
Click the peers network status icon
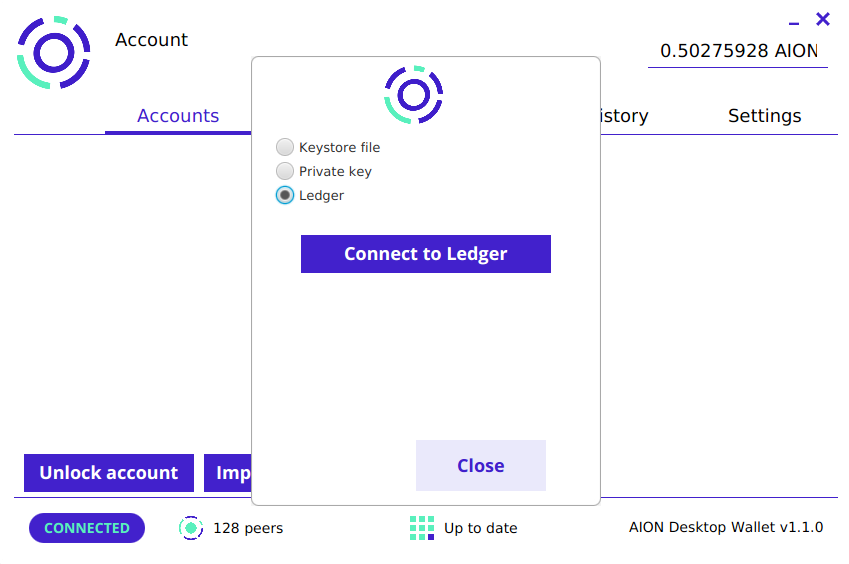click(x=191, y=528)
